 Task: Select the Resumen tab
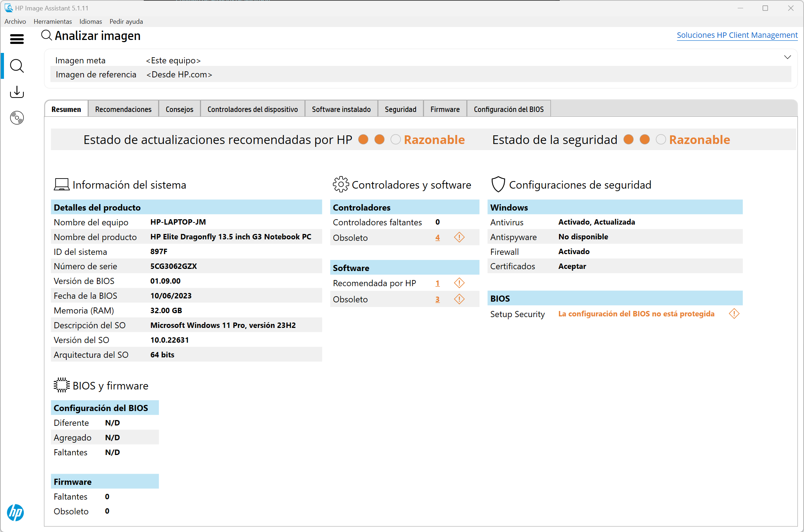tap(66, 109)
